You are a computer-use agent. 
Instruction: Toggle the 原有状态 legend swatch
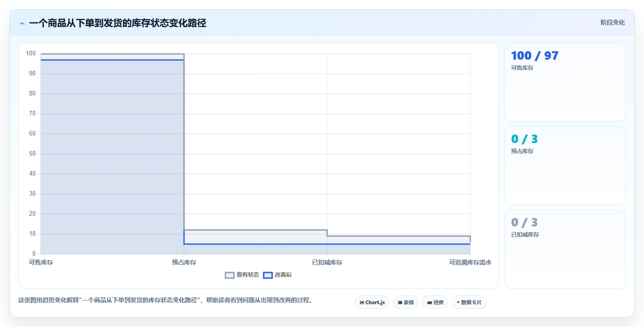pos(229,275)
